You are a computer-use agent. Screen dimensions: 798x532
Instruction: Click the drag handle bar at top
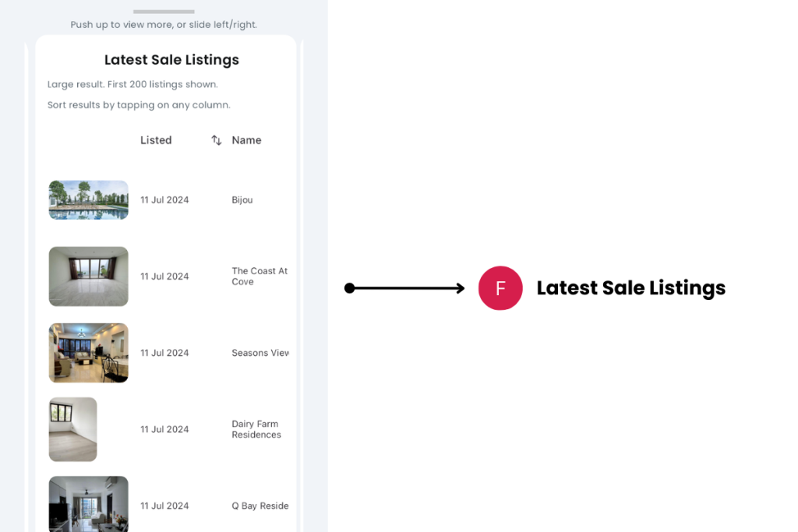[x=164, y=12]
